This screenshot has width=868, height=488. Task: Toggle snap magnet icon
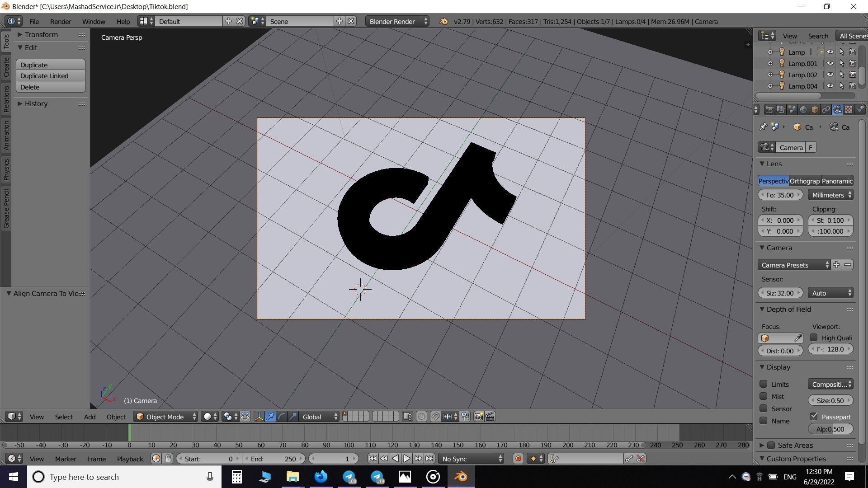tap(435, 417)
